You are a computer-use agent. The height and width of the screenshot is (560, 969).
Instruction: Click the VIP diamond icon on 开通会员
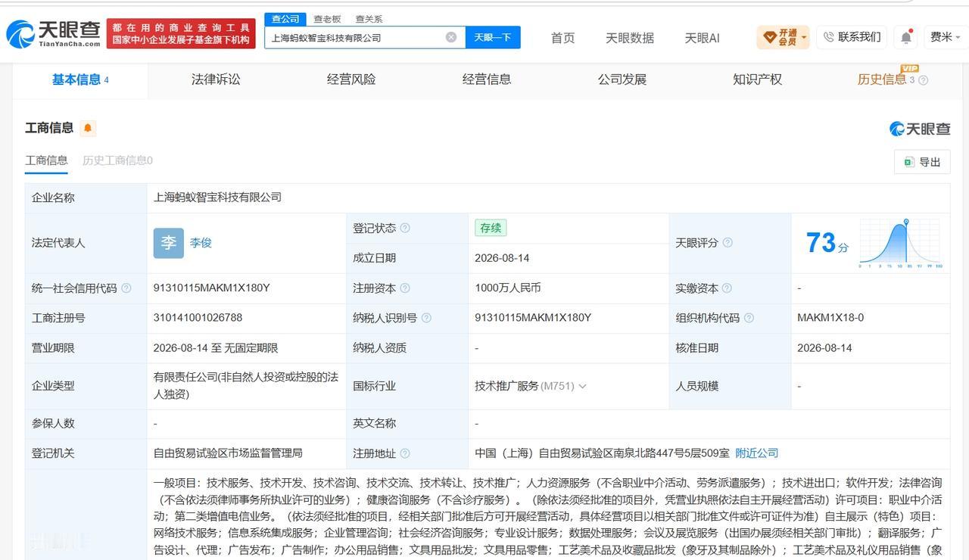pyautogui.click(x=769, y=37)
